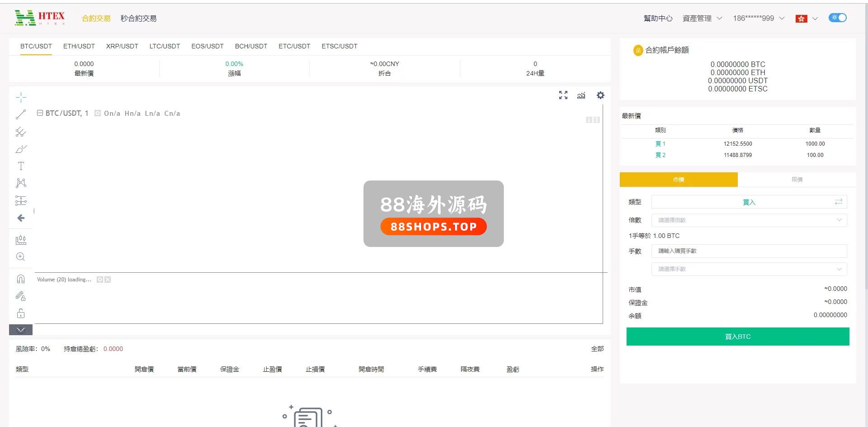This screenshot has width=868, height=427.
Task: Open the help center link
Action: (658, 19)
